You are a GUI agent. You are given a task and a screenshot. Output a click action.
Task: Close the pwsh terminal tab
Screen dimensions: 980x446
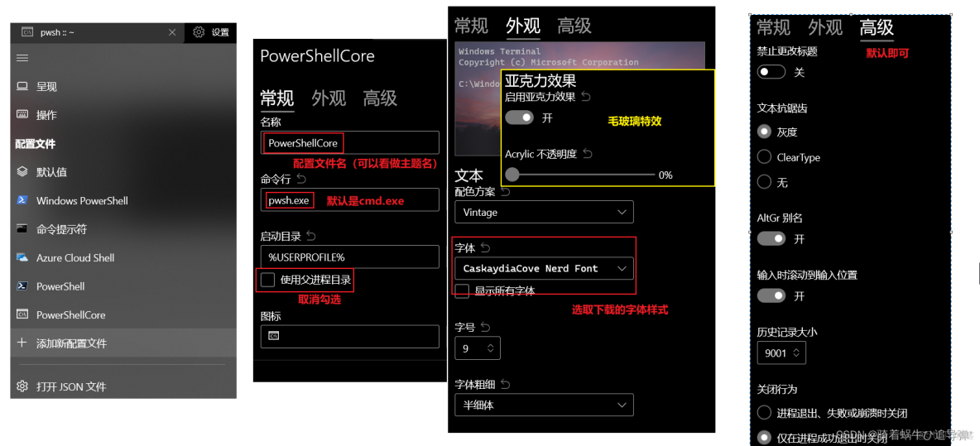(x=172, y=32)
